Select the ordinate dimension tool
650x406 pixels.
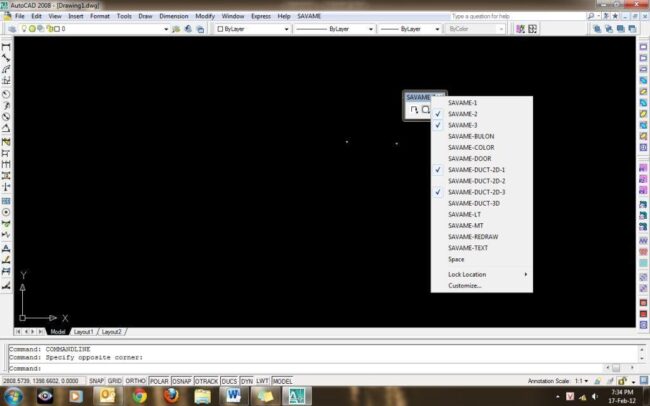tap(6, 80)
